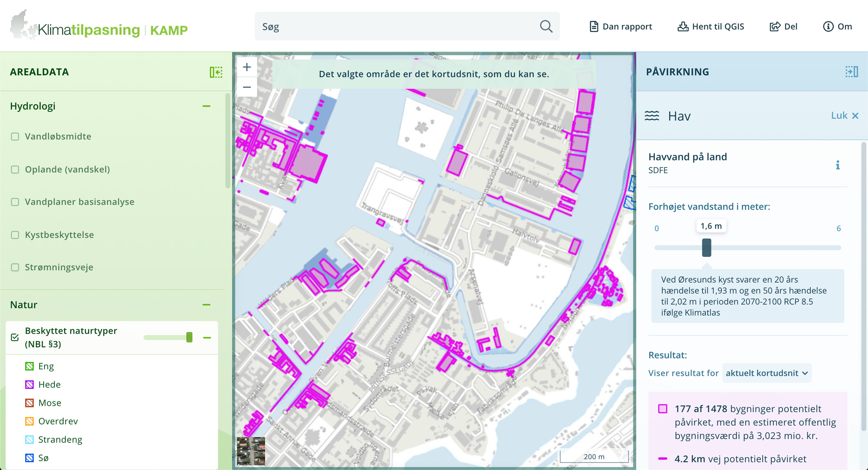Image resolution: width=868 pixels, height=470 pixels.
Task: Close Hav panel with Luk
Action: click(x=845, y=116)
